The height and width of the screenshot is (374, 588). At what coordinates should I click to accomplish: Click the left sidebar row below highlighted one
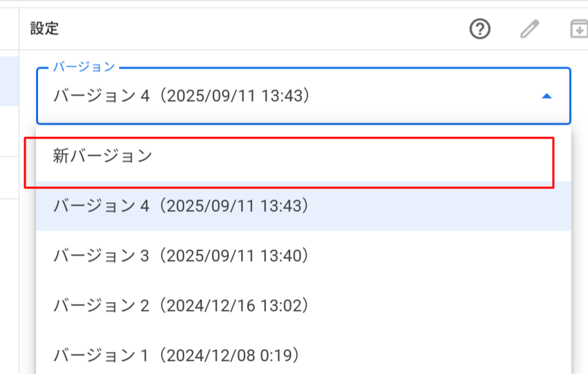(9, 132)
